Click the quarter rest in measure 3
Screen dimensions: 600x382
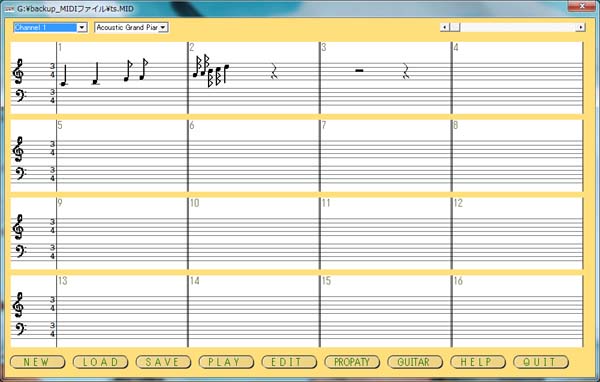pos(406,71)
